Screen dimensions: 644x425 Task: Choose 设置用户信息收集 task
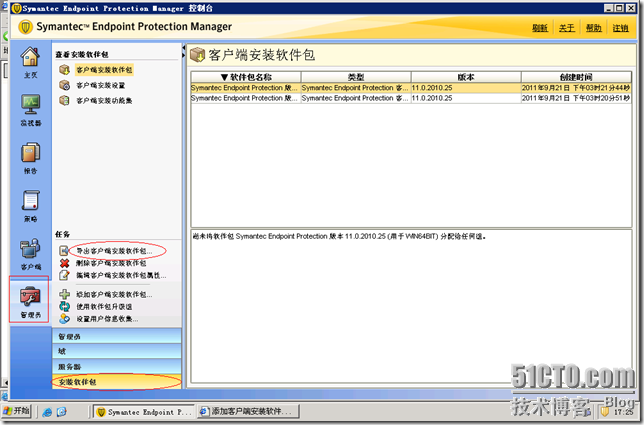click(x=107, y=319)
